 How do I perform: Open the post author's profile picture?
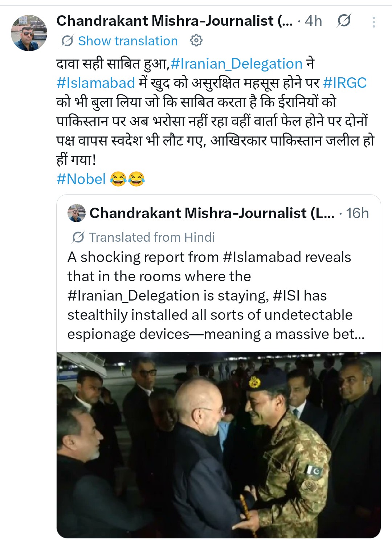29,33
